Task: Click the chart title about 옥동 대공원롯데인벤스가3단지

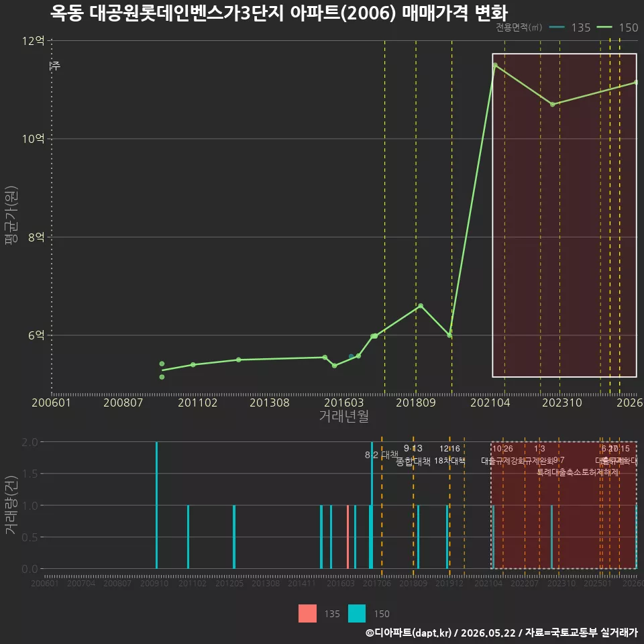Action: tap(279, 13)
